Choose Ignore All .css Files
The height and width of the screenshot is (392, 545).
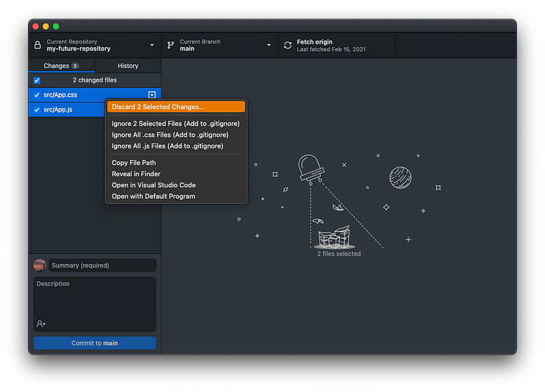[x=176, y=135]
